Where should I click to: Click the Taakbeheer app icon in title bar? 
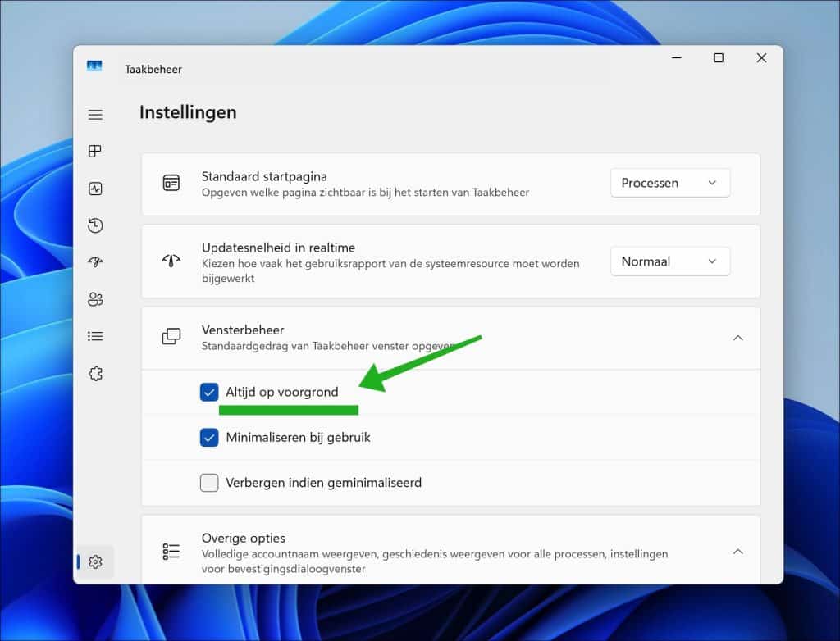[x=94, y=66]
